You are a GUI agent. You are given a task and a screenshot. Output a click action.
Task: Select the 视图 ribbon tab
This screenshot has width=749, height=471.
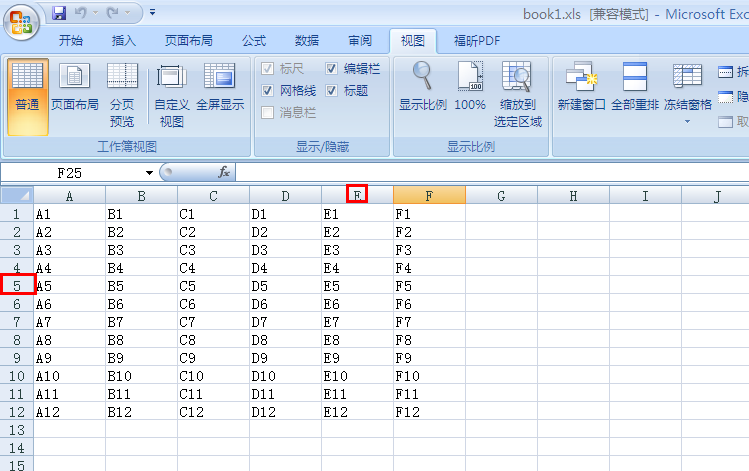[x=413, y=41]
